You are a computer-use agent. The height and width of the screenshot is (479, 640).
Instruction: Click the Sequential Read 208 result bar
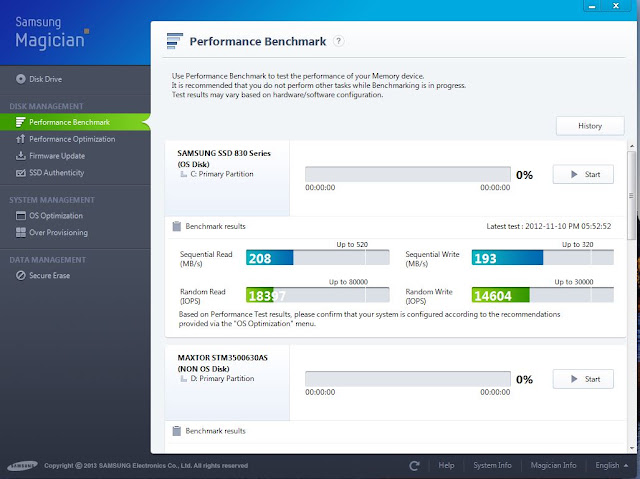tap(318, 257)
